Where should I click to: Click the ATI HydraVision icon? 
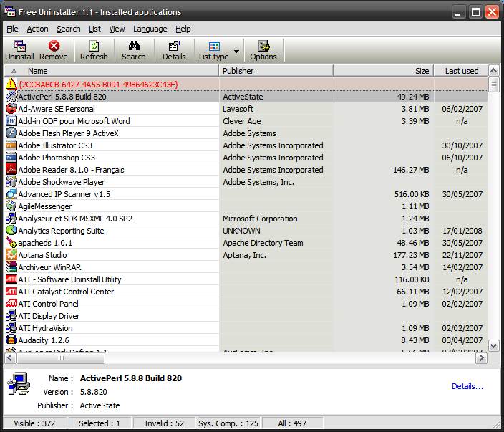pos(11,328)
